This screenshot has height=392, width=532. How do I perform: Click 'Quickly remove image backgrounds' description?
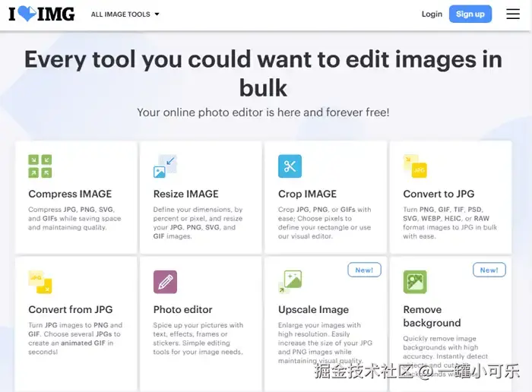(445, 356)
